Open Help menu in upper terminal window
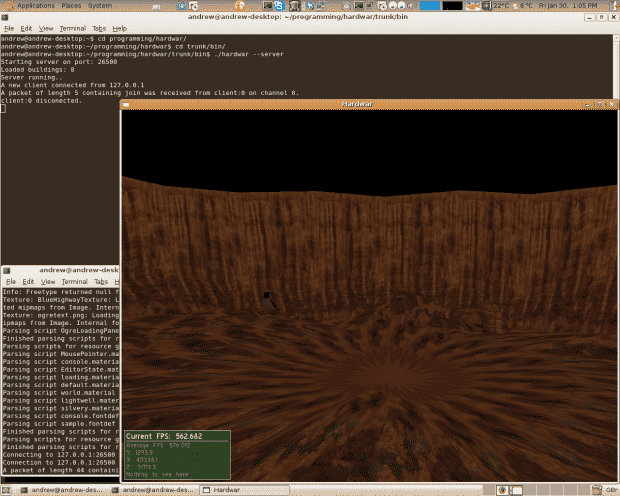620x496 pixels. [x=119, y=29]
